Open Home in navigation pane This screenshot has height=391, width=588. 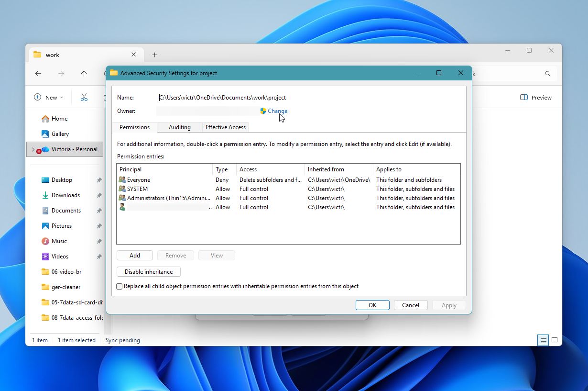point(60,119)
